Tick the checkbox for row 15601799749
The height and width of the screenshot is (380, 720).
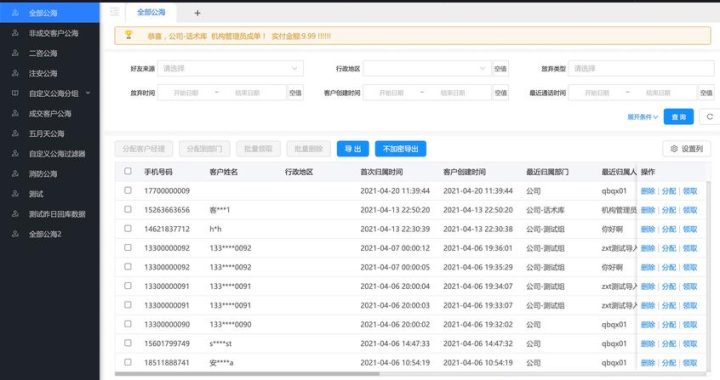point(128,343)
